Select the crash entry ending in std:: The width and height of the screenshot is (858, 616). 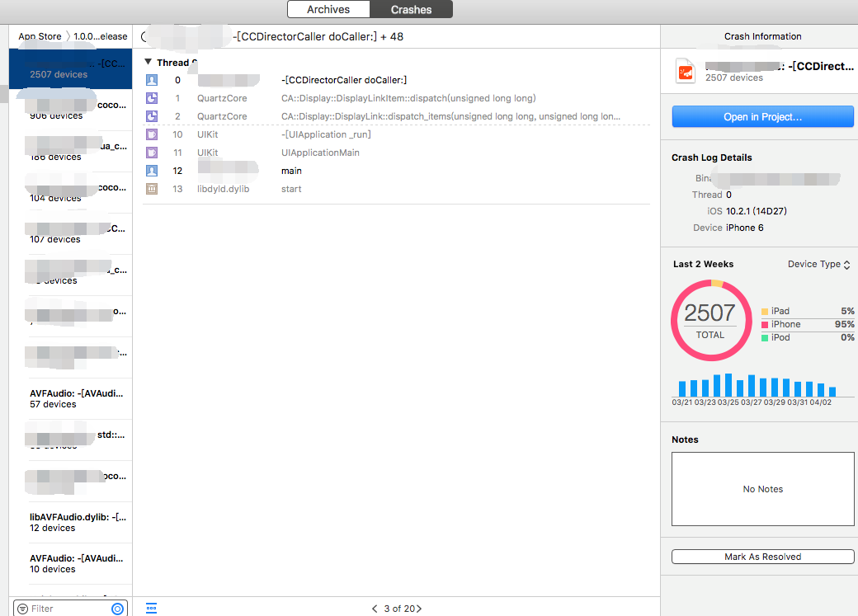(x=71, y=440)
